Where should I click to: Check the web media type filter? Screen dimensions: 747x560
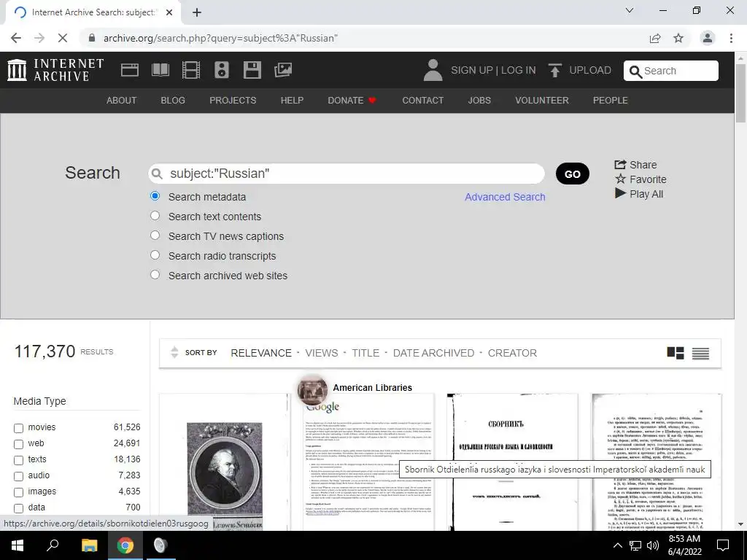18,444
